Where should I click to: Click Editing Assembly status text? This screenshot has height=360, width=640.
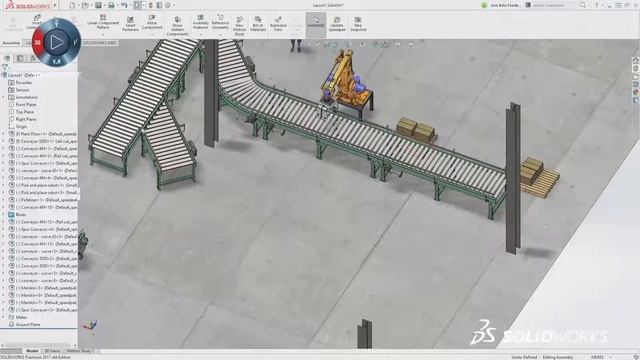tap(558, 357)
